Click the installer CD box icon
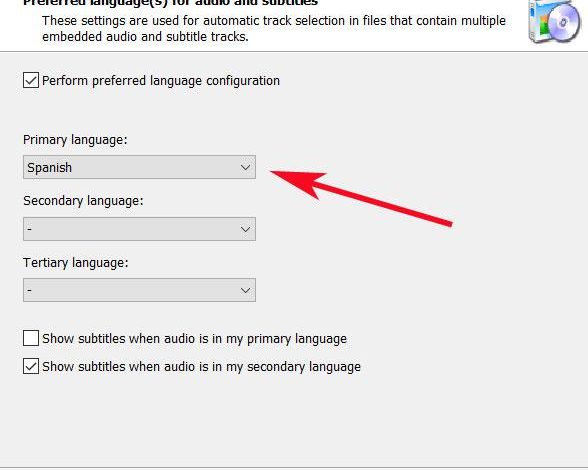The width and height of the screenshot is (588, 470). pyautogui.click(x=554, y=21)
